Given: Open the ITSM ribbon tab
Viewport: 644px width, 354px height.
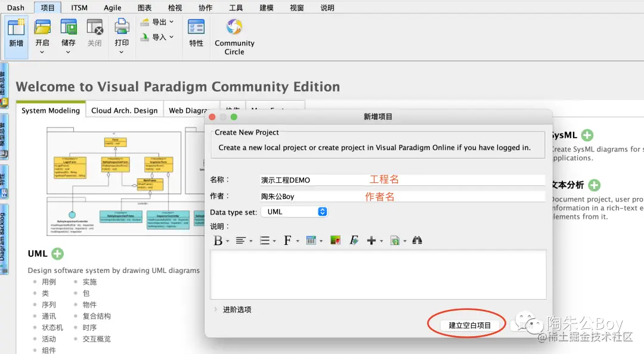Looking at the screenshot, I should pyautogui.click(x=79, y=7).
